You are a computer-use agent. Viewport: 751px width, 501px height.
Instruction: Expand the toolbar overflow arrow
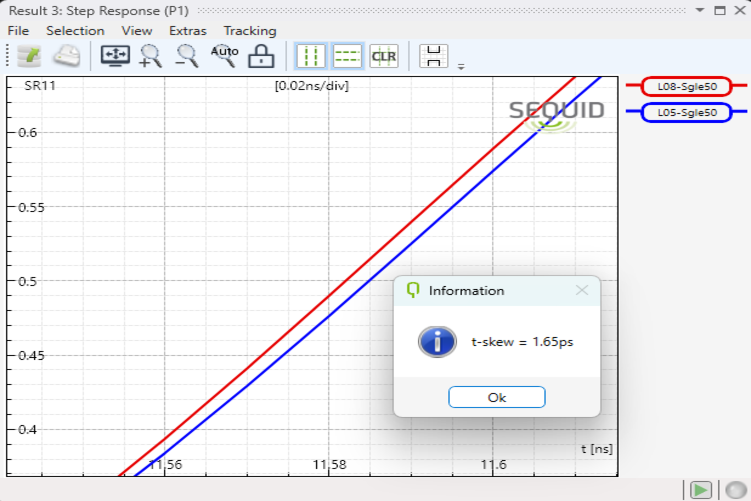tap(461, 67)
